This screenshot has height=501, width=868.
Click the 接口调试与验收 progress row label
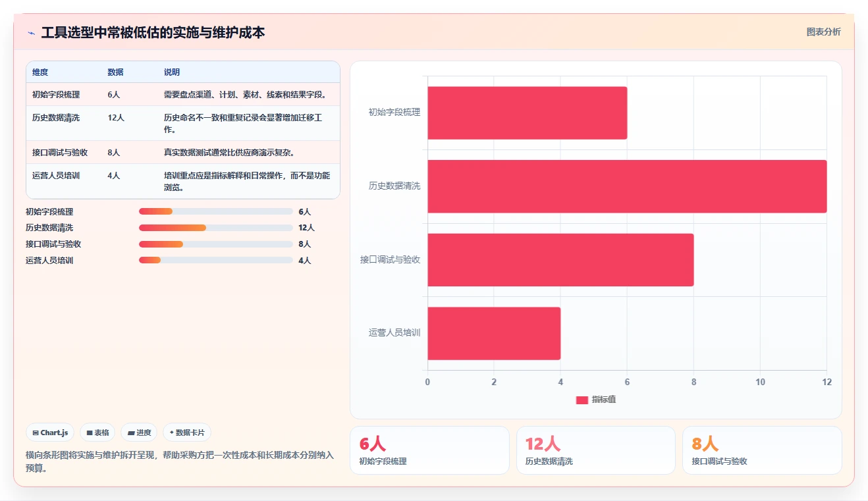tap(53, 244)
